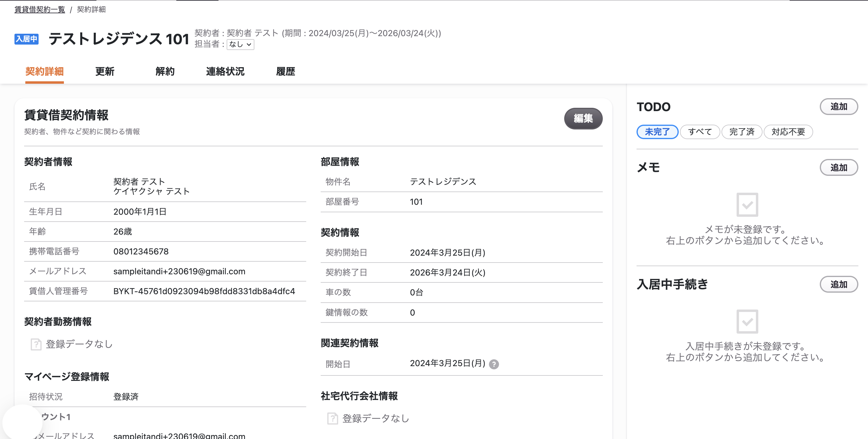Image resolution: width=868 pixels, height=439 pixels.
Task: Add a memo with メモ 追加 button
Action: click(x=839, y=168)
